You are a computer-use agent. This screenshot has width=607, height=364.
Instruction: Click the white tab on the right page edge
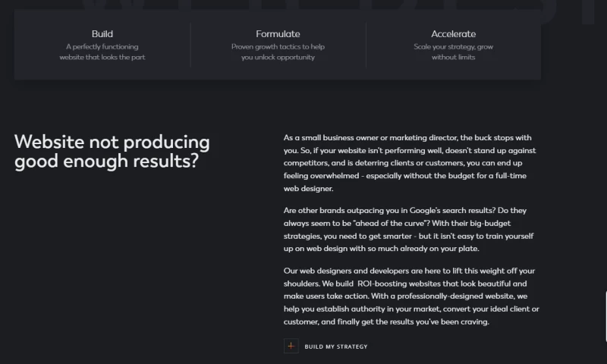coord(605,311)
